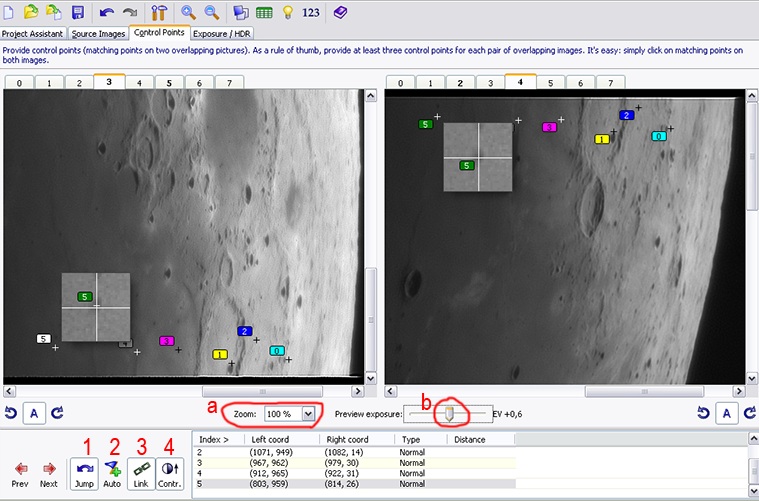The width and height of the screenshot is (759, 501).
Task: Switch to the Exposure / HDR tab
Action: coord(221,33)
